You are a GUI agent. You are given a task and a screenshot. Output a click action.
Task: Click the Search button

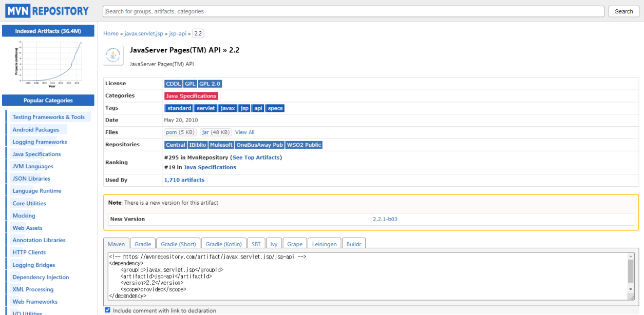pyautogui.click(x=624, y=11)
